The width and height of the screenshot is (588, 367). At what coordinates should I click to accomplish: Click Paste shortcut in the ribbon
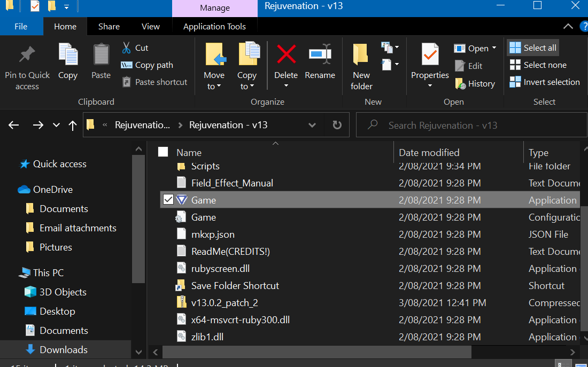pos(154,82)
